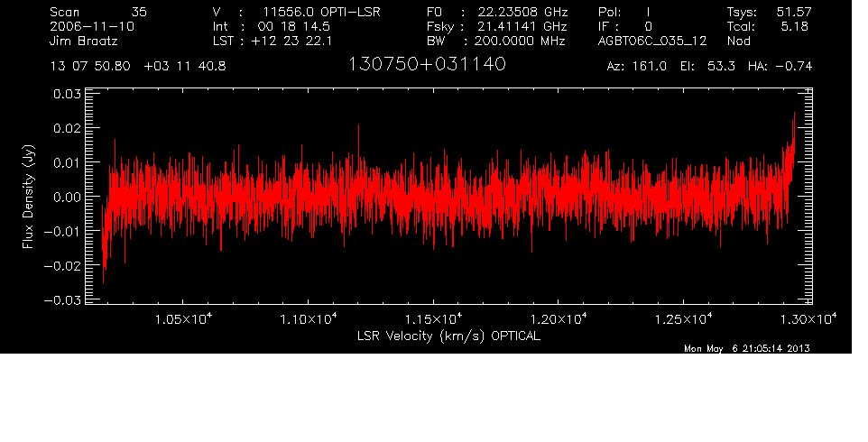Image resolution: width=868 pixels, height=442 pixels.
Task: Select the 0.01 y-axis tick label
Action: [67, 162]
